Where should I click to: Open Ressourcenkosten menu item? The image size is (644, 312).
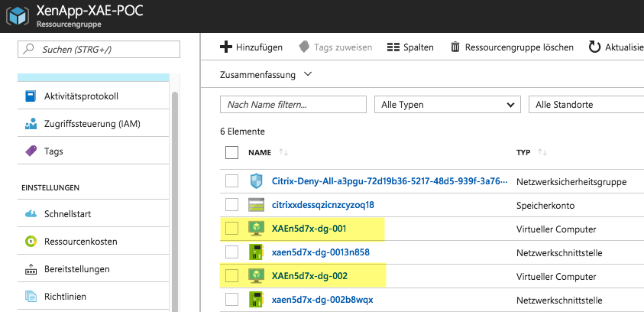[93, 242]
